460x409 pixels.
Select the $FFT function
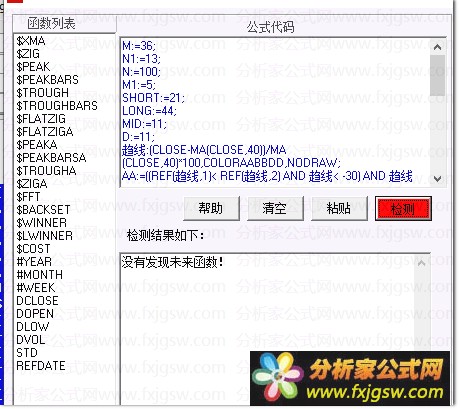tap(28, 197)
